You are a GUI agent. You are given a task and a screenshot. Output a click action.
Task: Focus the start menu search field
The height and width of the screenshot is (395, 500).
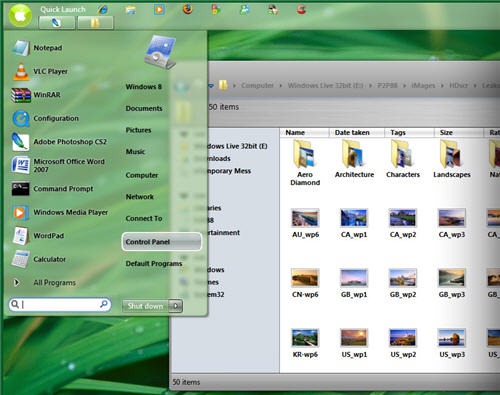[x=60, y=304]
